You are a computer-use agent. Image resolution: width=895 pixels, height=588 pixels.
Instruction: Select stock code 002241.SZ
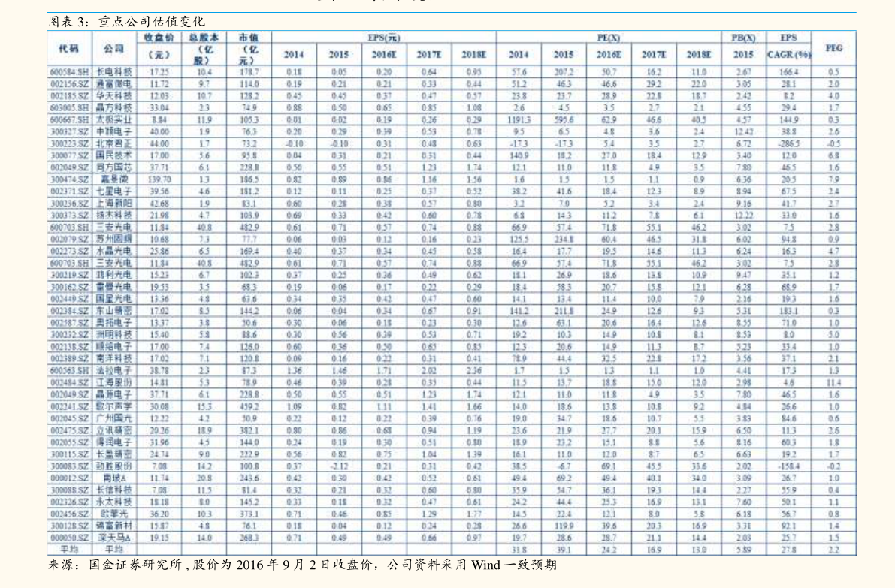tap(69, 406)
